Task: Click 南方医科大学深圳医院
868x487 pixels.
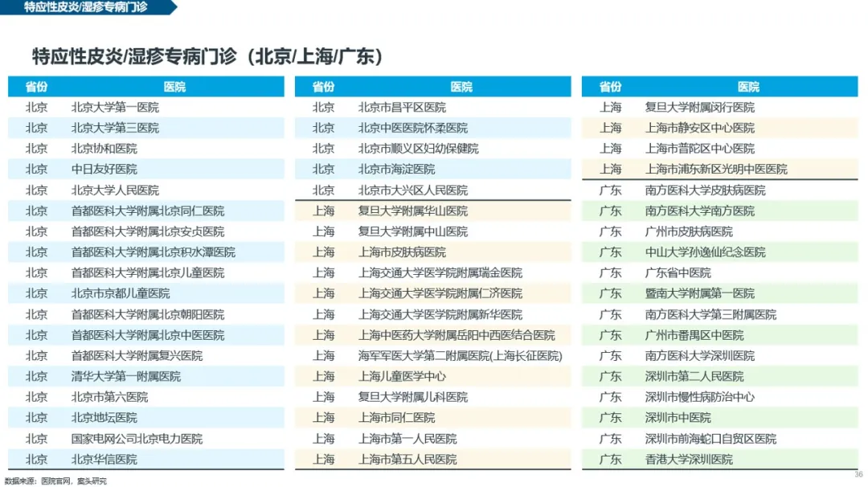Action: pyautogui.click(x=700, y=356)
